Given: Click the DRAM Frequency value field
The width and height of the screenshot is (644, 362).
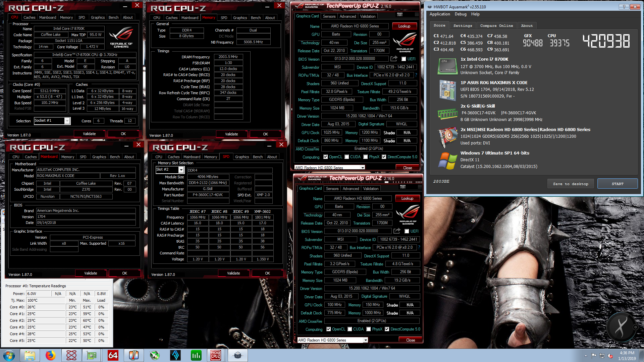Looking at the screenshot, I should pyautogui.click(x=228, y=57).
